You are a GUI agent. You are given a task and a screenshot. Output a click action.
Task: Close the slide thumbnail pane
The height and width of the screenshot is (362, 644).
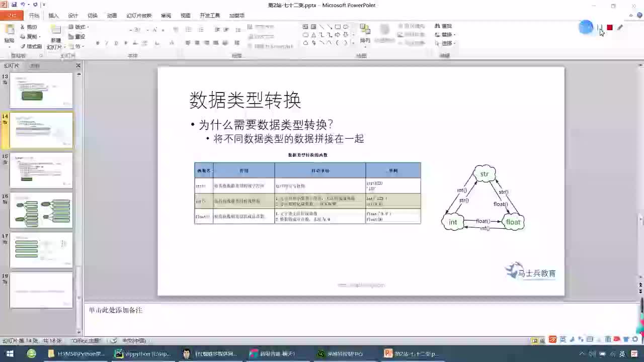point(78,66)
